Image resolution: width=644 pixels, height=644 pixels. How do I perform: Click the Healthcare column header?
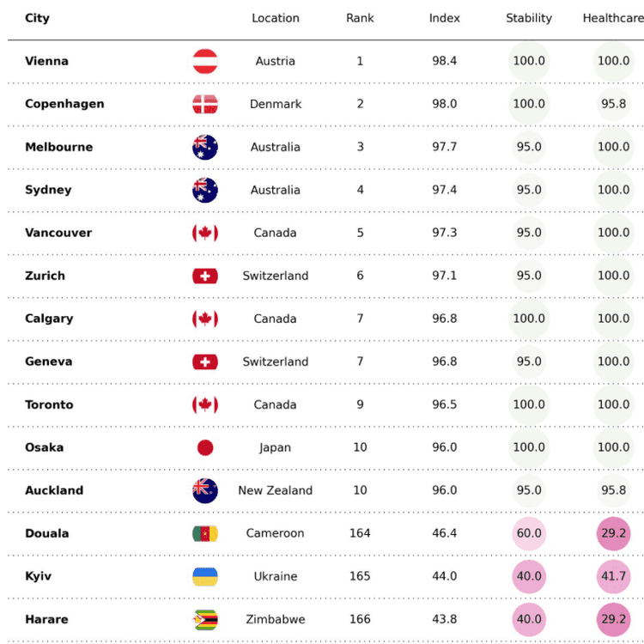pos(613,18)
